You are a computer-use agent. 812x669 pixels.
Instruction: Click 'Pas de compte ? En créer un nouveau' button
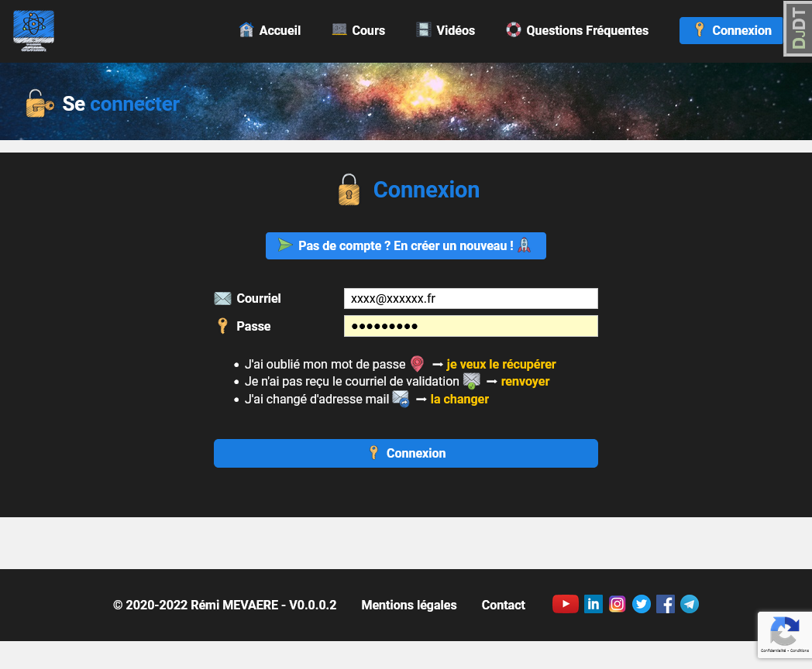coord(405,245)
